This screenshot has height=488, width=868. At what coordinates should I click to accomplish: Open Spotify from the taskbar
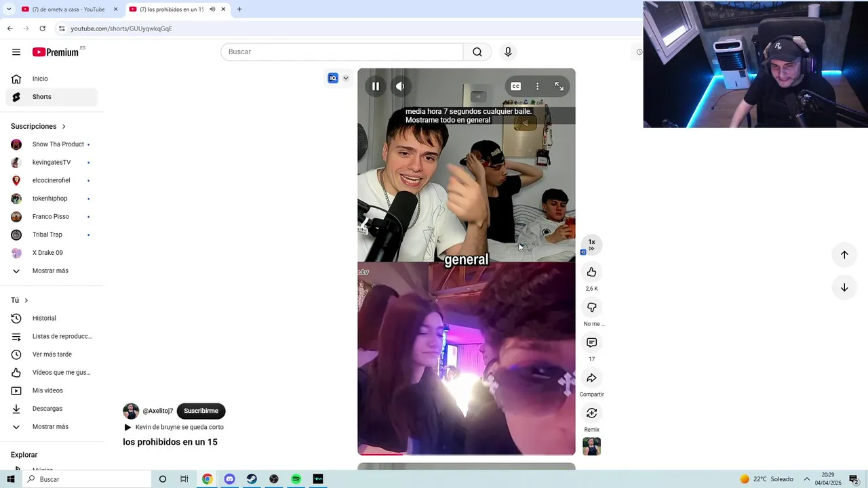pos(296,479)
